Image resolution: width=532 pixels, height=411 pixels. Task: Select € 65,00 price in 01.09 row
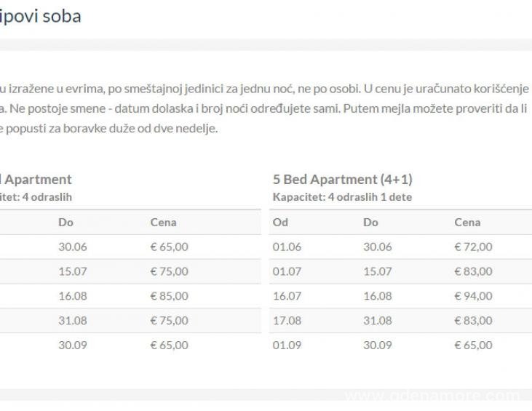[x=473, y=346]
